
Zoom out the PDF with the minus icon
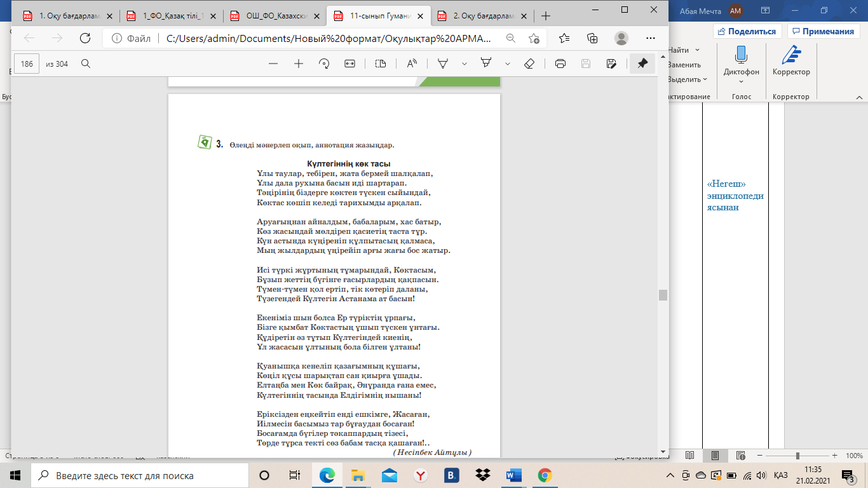tap(273, 64)
